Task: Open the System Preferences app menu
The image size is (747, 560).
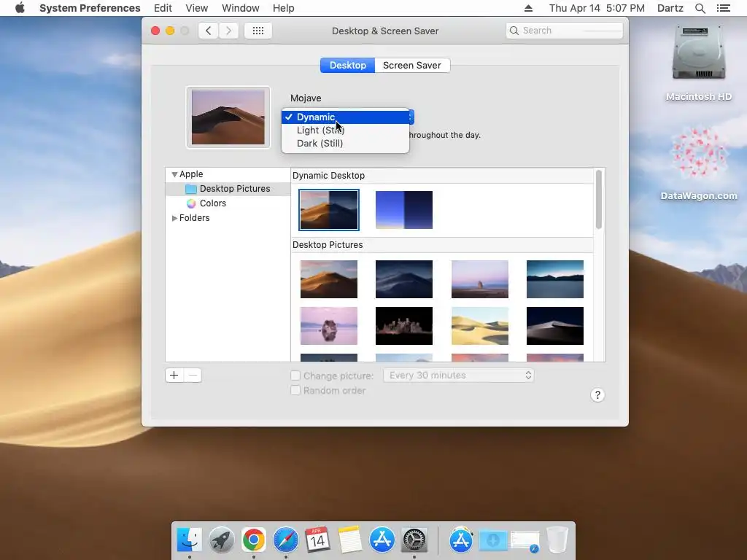Action: (90, 8)
